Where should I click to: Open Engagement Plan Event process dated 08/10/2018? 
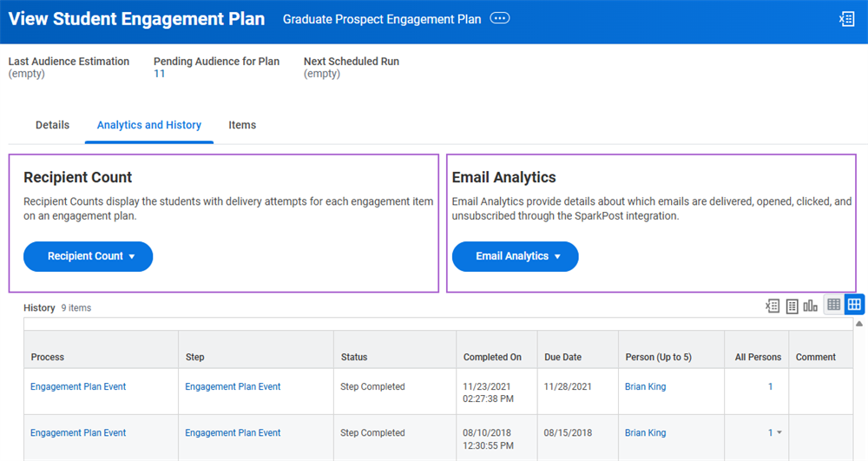tap(78, 432)
